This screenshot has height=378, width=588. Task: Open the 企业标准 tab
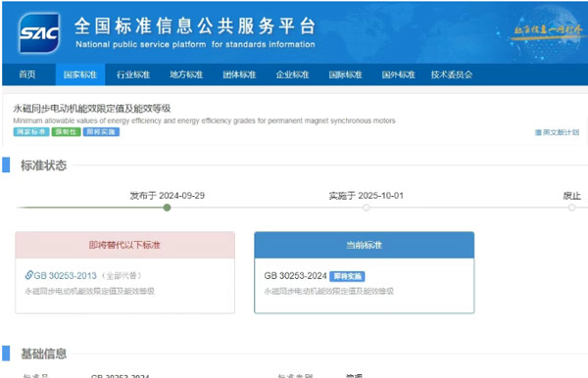pos(292,74)
